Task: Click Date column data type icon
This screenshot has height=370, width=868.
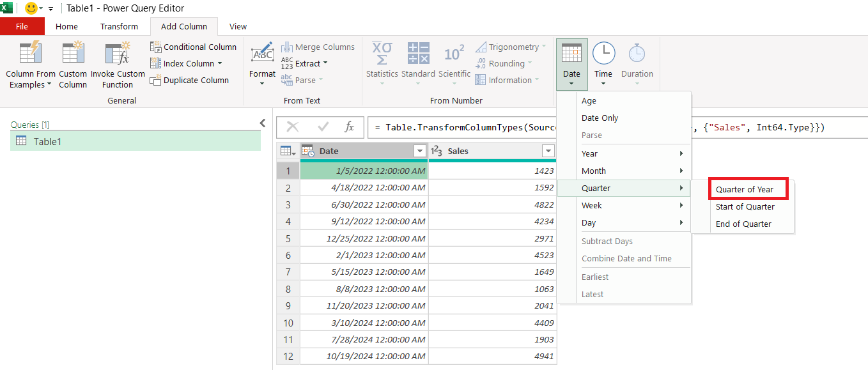Action: tap(308, 151)
